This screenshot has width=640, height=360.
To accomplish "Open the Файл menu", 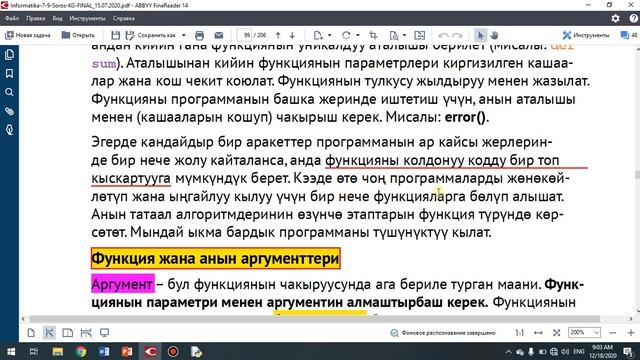I will coord(12,18).
